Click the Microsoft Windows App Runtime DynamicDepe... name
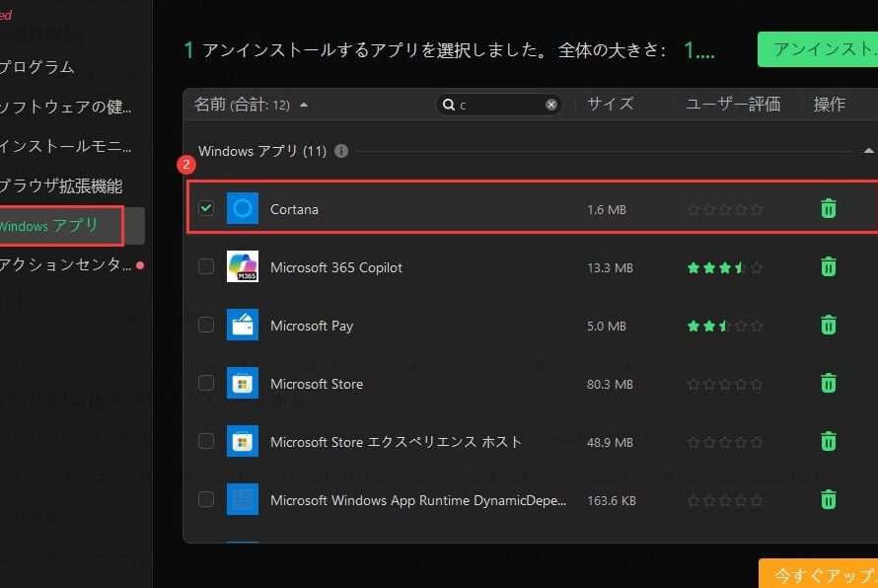Screen dimensions: 878x588 click(418, 500)
